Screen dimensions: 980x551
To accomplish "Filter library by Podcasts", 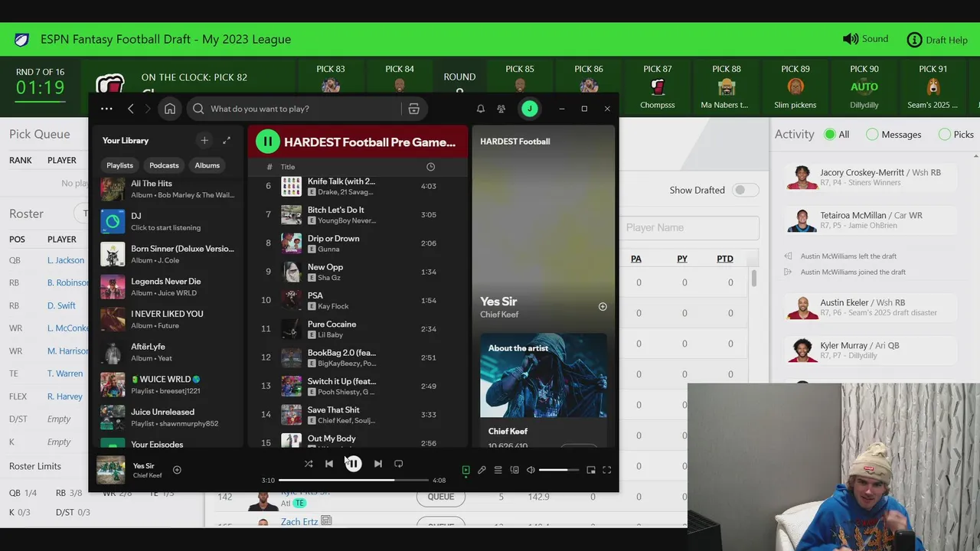I will click(x=164, y=165).
